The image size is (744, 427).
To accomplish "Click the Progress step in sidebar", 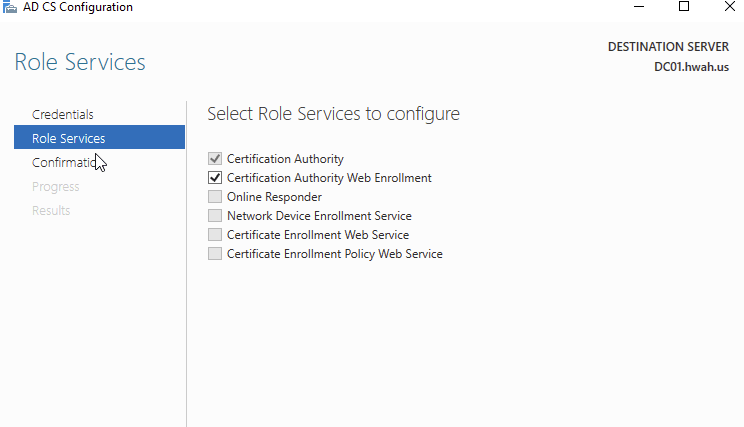I will [55, 186].
